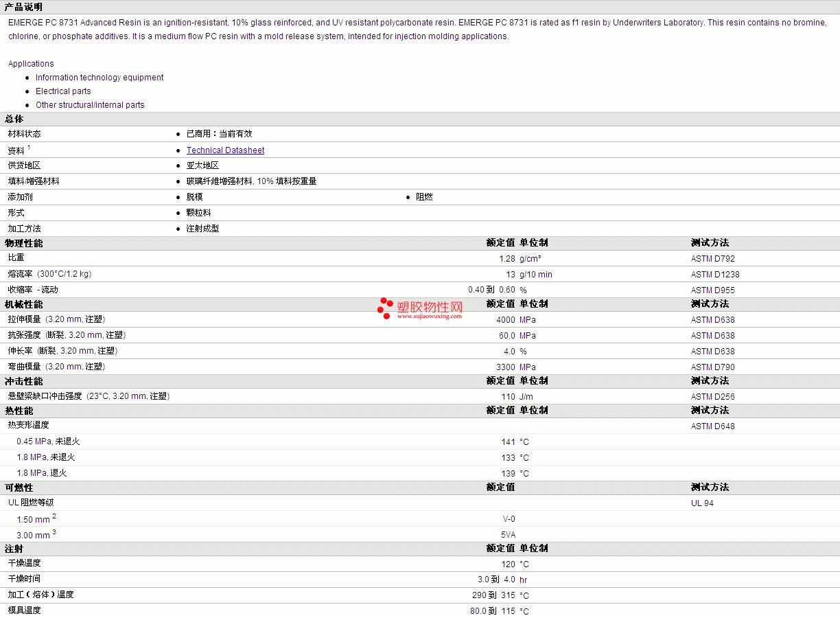Click the value '亚太地区'
The width and height of the screenshot is (840, 618).
click(x=202, y=165)
